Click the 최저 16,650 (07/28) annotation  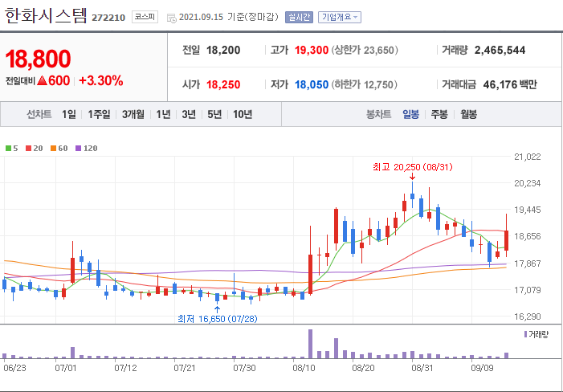[218, 318]
